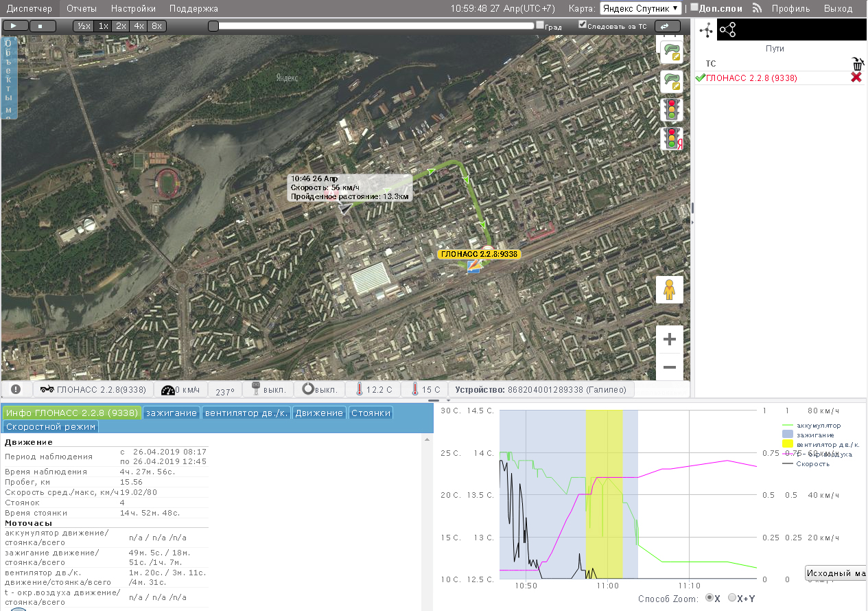The width and height of the screenshot is (868, 611).
Task: Stop the track playback
Action: coord(43,25)
